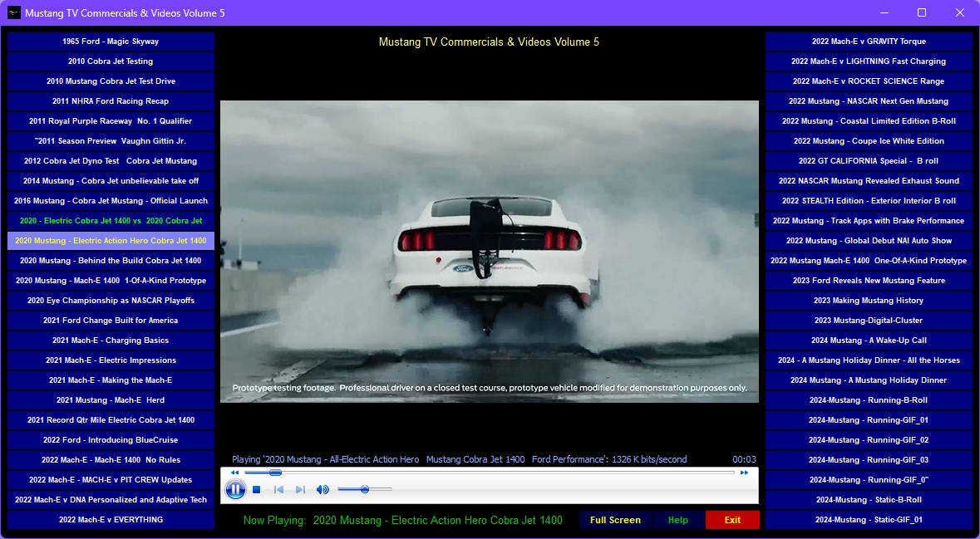Open '2022 Ford - Introducing BlueCruise'
Viewport: 980px width, 539px height.
(x=111, y=440)
